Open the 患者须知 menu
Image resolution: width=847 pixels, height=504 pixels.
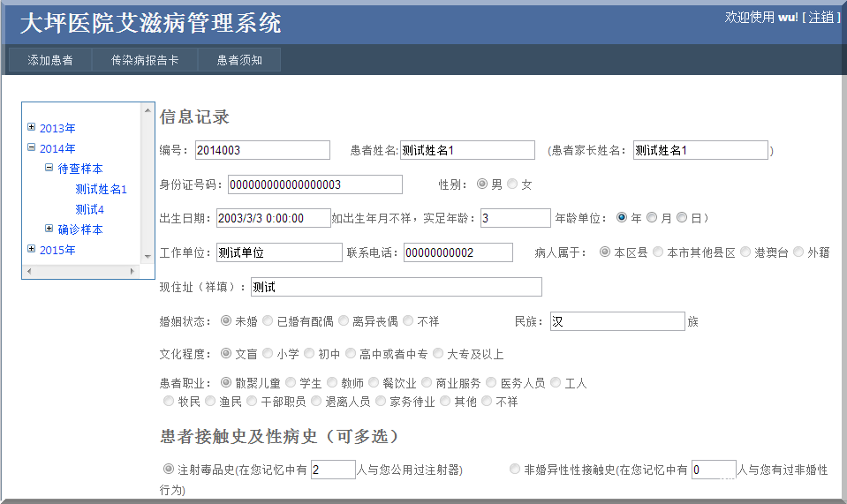click(x=239, y=60)
